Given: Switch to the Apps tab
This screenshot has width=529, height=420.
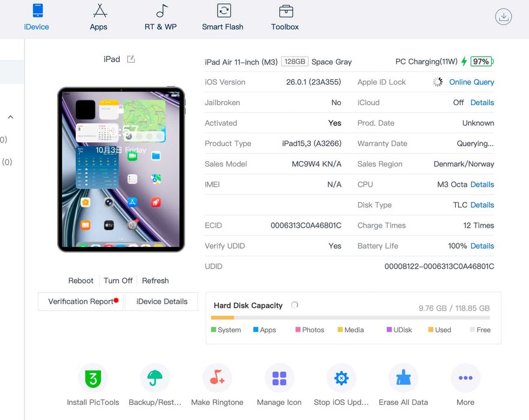Looking at the screenshot, I should click(x=99, y=17).
